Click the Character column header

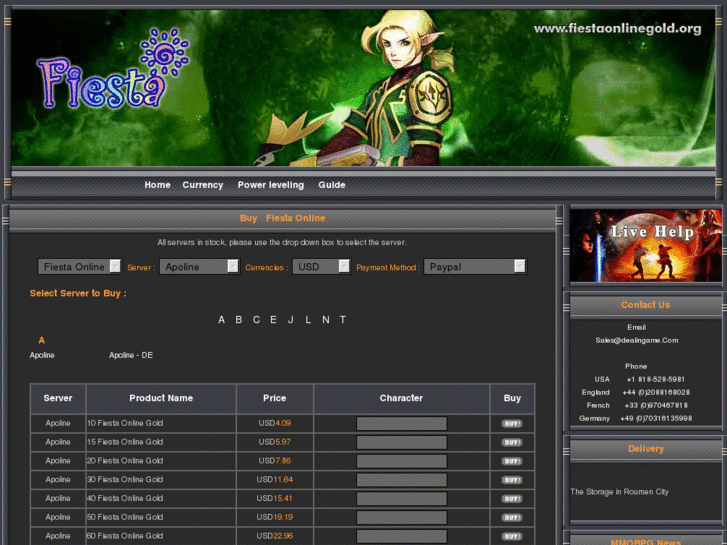click(x=401, y=398)
